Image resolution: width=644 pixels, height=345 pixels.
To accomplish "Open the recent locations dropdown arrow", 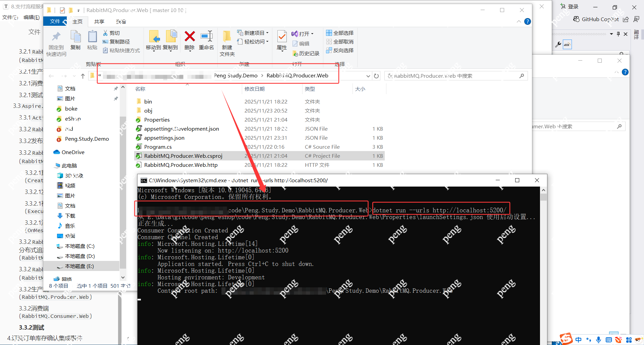I will coord(74,76).
